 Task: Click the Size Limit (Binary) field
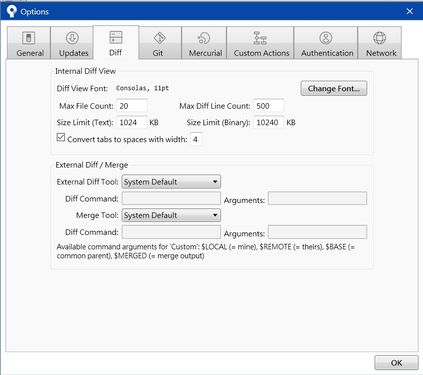pyautogui.click(x=269, y=122)
